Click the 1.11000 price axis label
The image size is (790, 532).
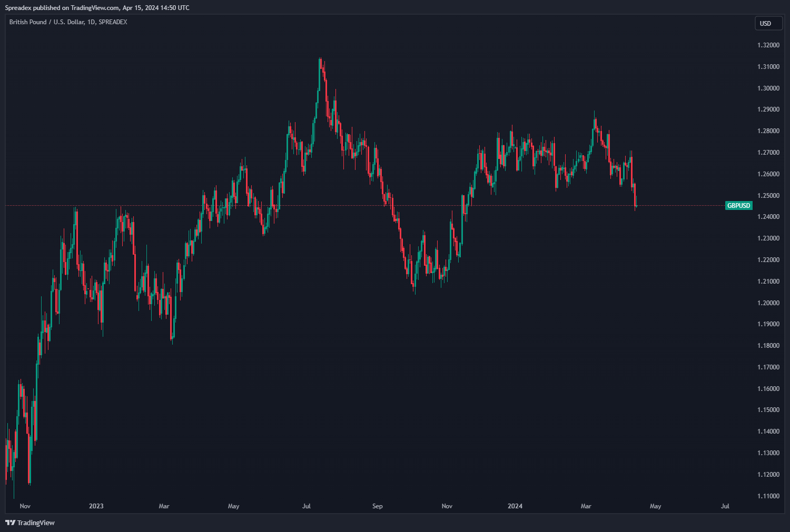[x=768, y=496]
